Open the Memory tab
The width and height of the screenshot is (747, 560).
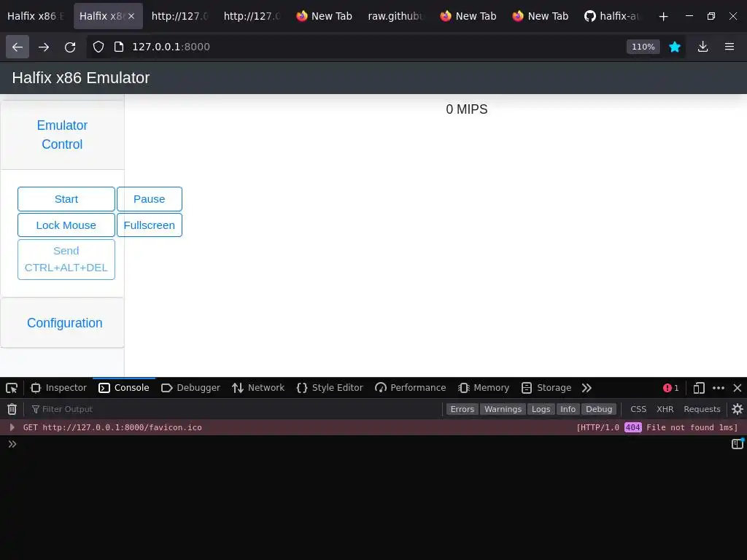pos(484,388)
